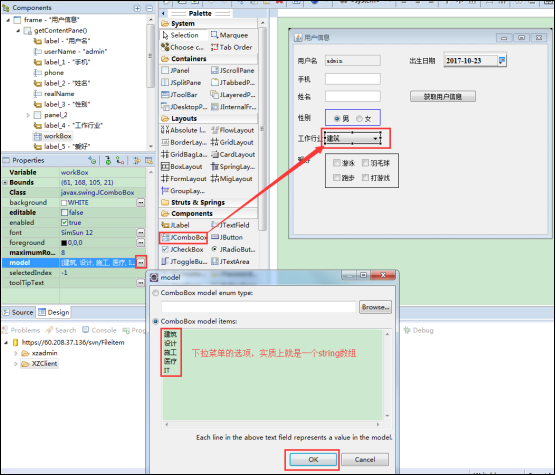The height and width of the screenshot is (475, 556).
Task: Apply MigLayout from palette
Action: tap(232, 179)
